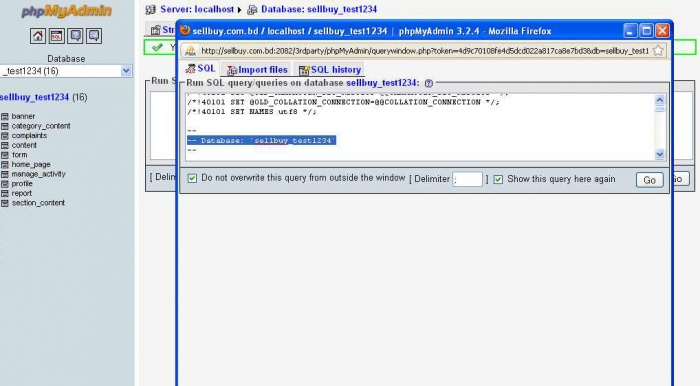Viewport: 700px width, 386px height.
Task: Open the Database dropdown in sidebar
Action: pos(66,71)
